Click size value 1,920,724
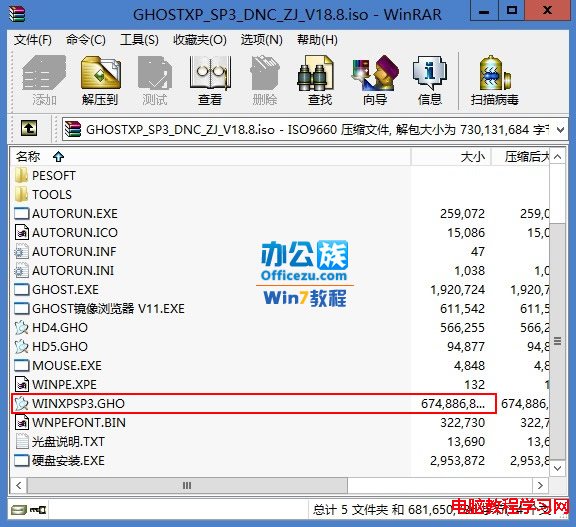Image resolution: width=576 pixels, height=527 pixels. [x=458, y=290]
